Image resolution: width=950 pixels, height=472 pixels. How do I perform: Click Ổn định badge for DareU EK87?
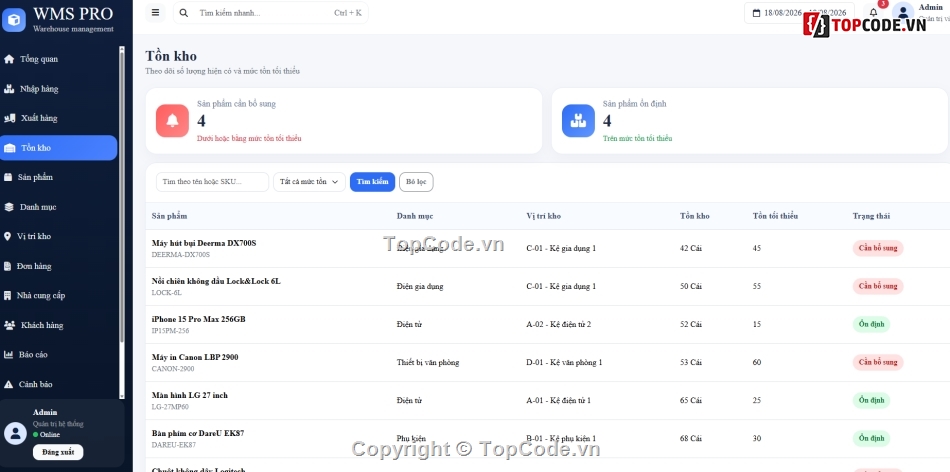(871, 439)
